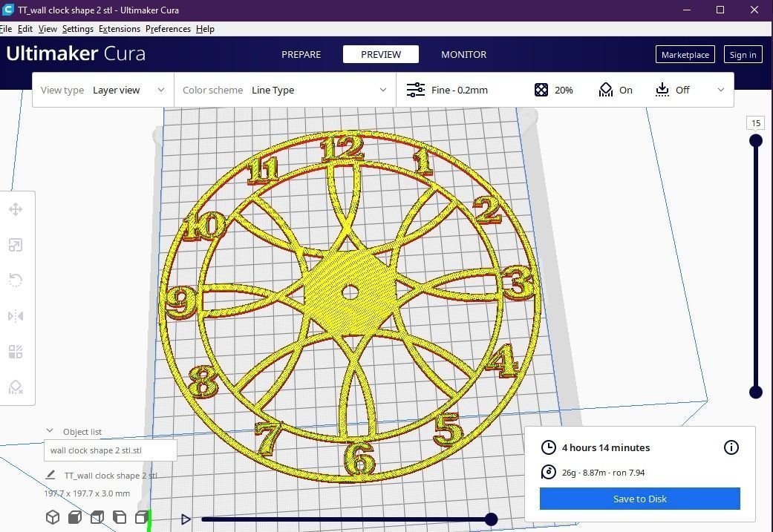Select the Move tool

click(x=15, y=208)
